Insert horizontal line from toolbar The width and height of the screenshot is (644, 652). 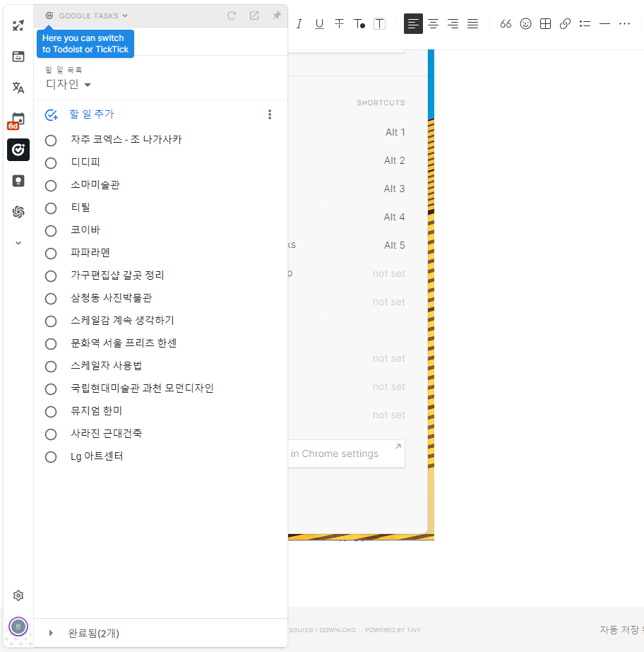point(604,24)
